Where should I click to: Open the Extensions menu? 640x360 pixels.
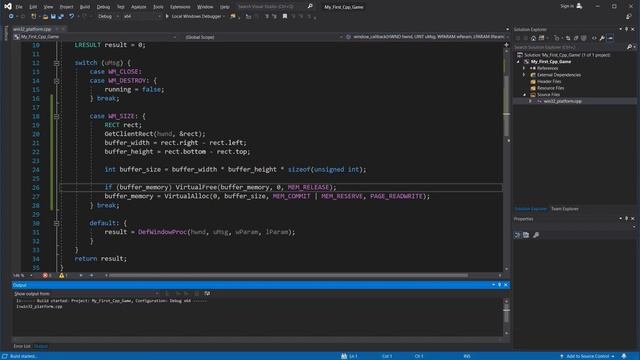180,7
